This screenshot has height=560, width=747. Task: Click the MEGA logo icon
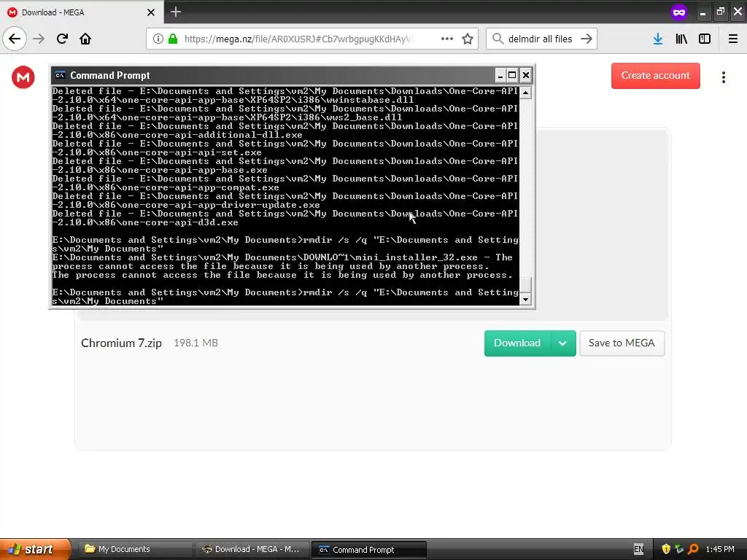click(x=23, y=77)
